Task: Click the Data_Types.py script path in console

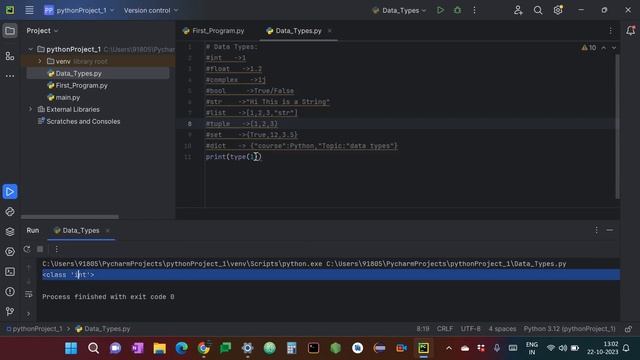Action: (x=446, y=264)
